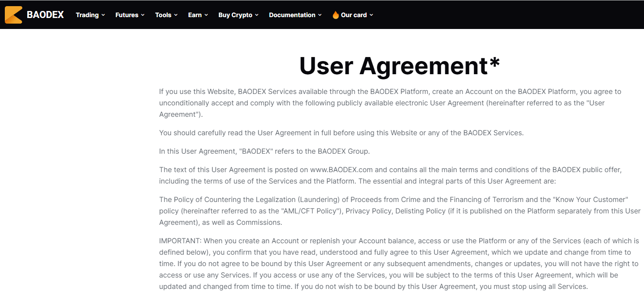Click the BAODEX wordmark to go home
Image resolution: width=644 pixels, height=292 pixels.
[x=45, y=14]
